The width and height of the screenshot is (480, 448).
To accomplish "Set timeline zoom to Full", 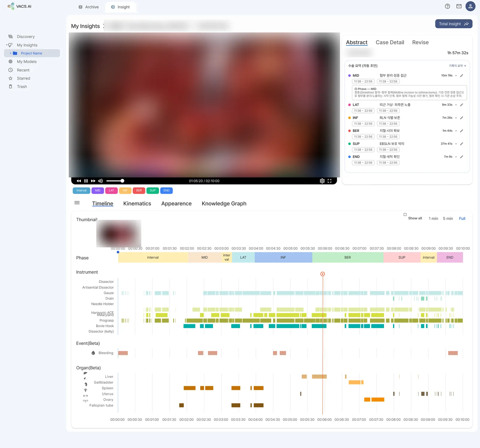I will click(x=462, y=219).
